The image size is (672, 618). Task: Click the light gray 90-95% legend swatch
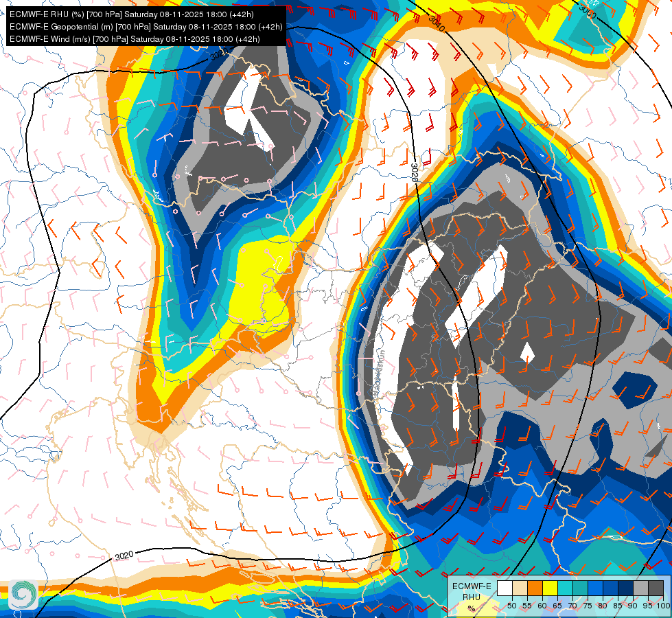640,588
